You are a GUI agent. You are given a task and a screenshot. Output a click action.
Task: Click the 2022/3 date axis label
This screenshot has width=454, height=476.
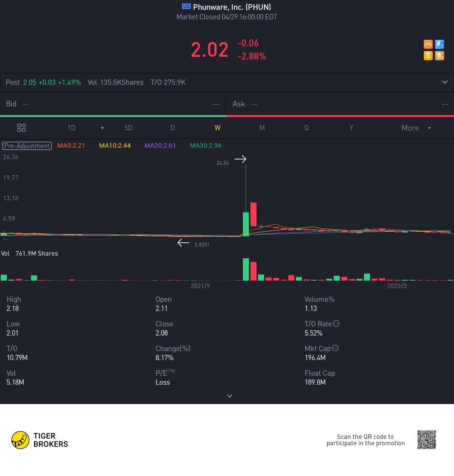click(397, 286)
